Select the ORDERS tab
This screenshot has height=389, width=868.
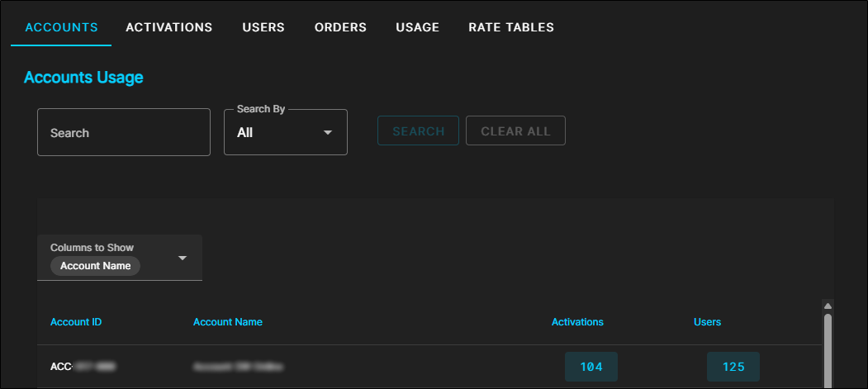click(x=340, y=27)
